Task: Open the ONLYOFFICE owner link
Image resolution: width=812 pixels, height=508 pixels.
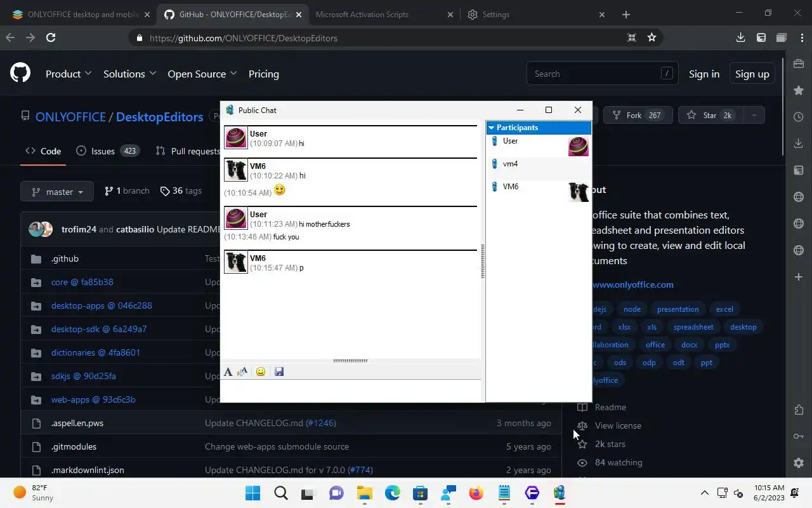Action: pyautogui.click(x=70, y=117)
